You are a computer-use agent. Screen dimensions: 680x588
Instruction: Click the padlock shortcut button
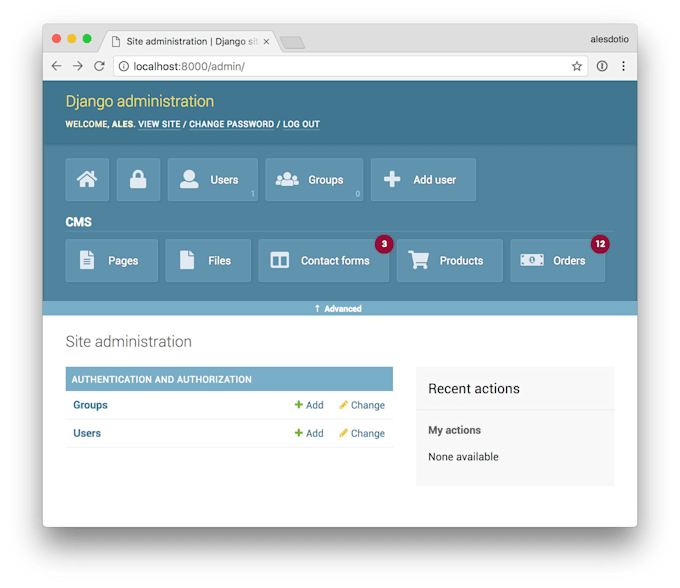point(138,180)
